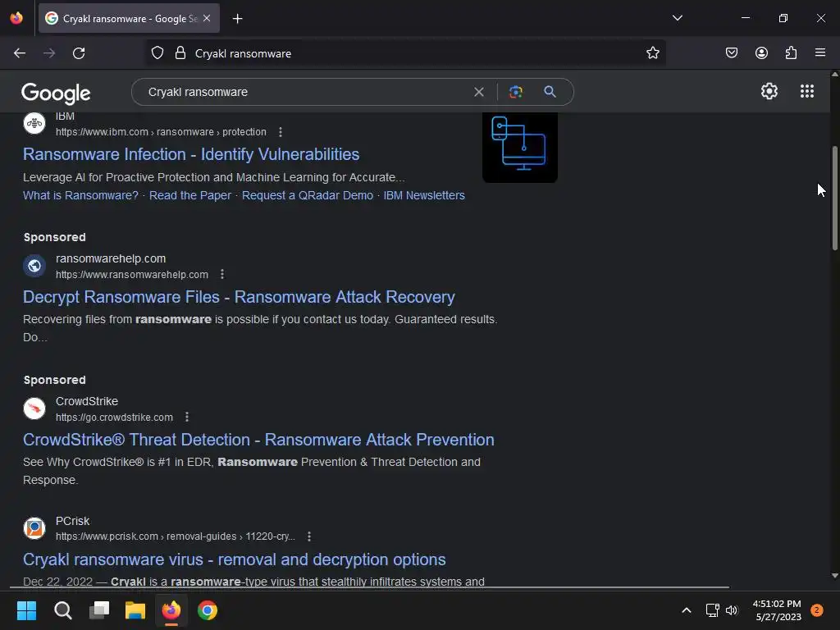Click the PCrisk favicon
The image size is (840, 630).
tap(34, 528)
